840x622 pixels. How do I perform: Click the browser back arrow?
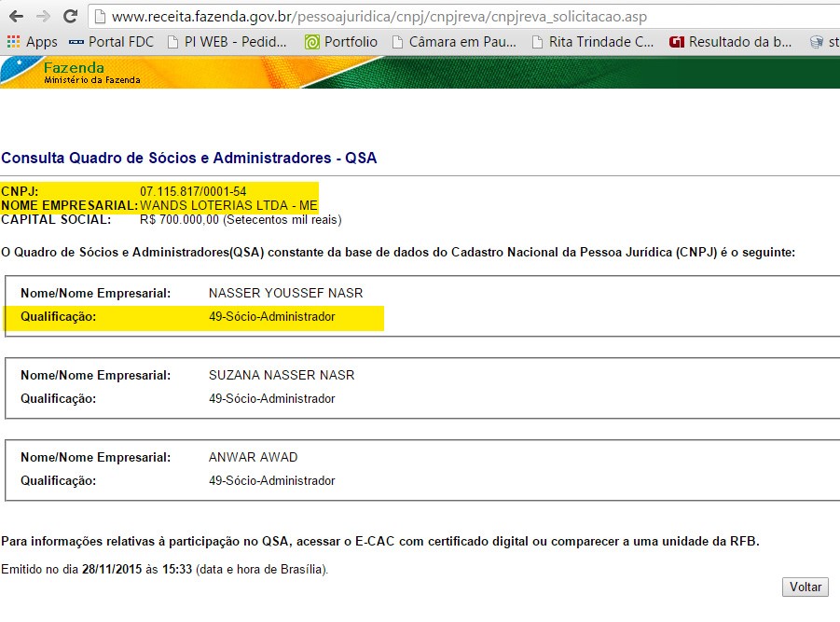[16, 17]
